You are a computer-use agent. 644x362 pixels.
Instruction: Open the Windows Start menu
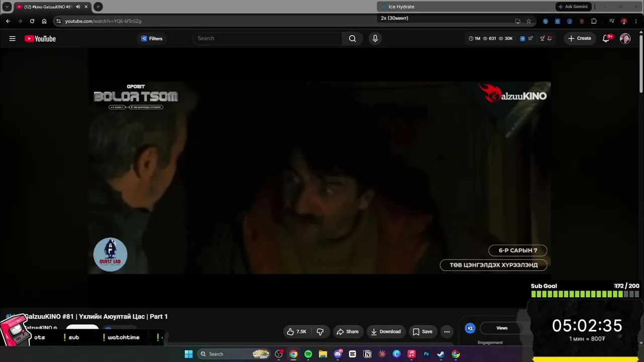(x=189, y=354)
